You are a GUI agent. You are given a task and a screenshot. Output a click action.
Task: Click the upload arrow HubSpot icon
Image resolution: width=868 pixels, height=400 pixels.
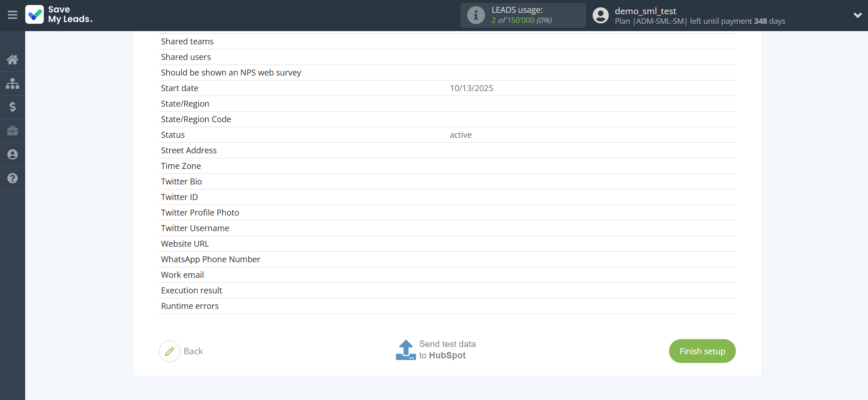[406, 350]
